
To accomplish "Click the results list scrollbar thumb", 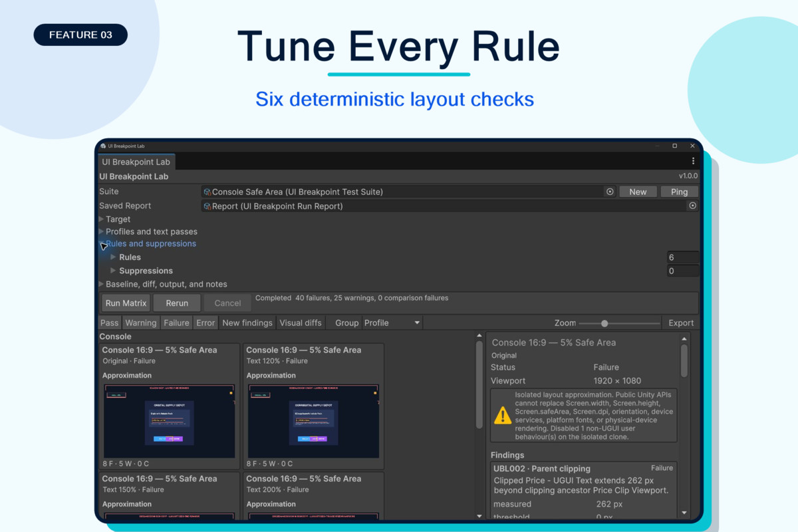I will coord(479,385).
